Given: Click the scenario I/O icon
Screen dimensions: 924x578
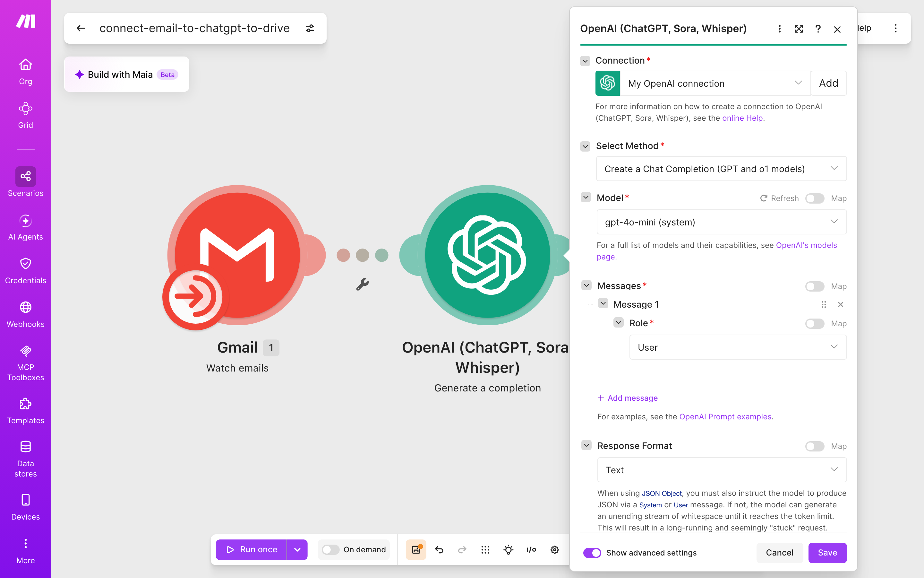Looking at the screenshot, I should click(x=531, y=550).
